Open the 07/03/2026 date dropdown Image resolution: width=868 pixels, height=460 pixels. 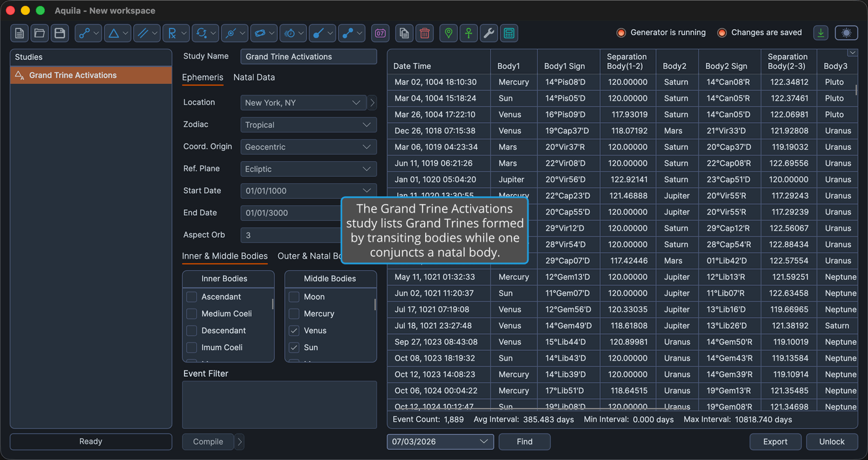coord(440,442)
